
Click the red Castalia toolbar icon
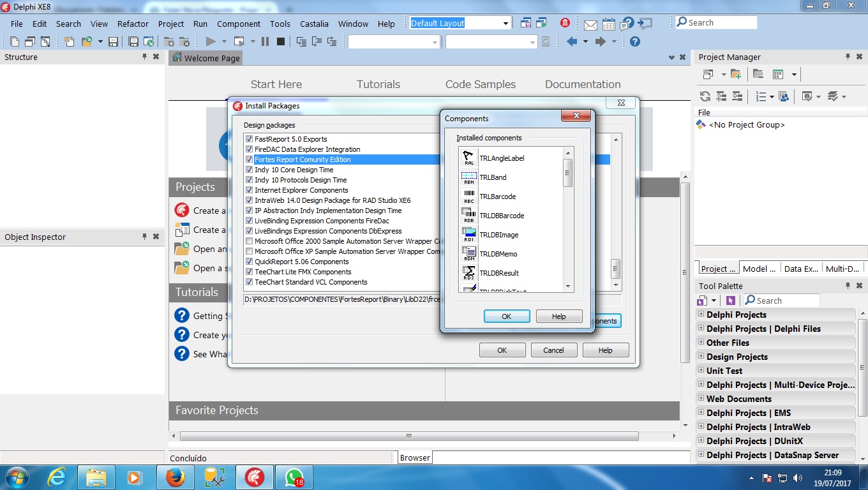(x=565, y=23)
